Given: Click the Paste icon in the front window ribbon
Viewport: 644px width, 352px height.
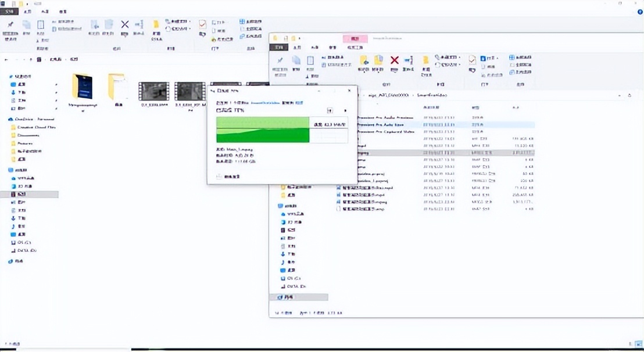Looking at the screenshot, I should click(310, 60).
